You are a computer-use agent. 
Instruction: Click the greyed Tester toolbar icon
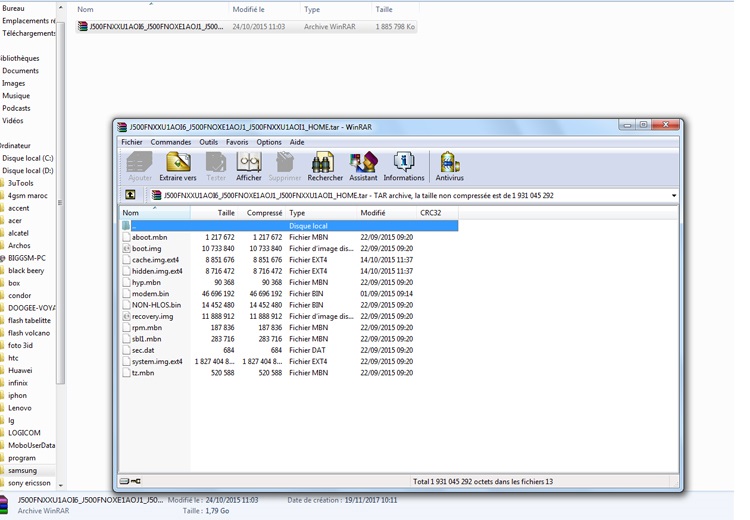coord(216,162)
